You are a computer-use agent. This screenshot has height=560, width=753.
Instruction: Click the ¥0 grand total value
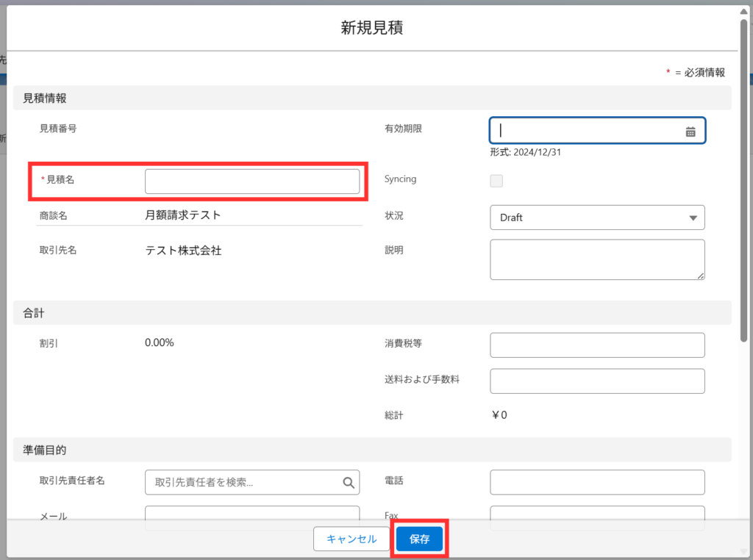[499, 415]
